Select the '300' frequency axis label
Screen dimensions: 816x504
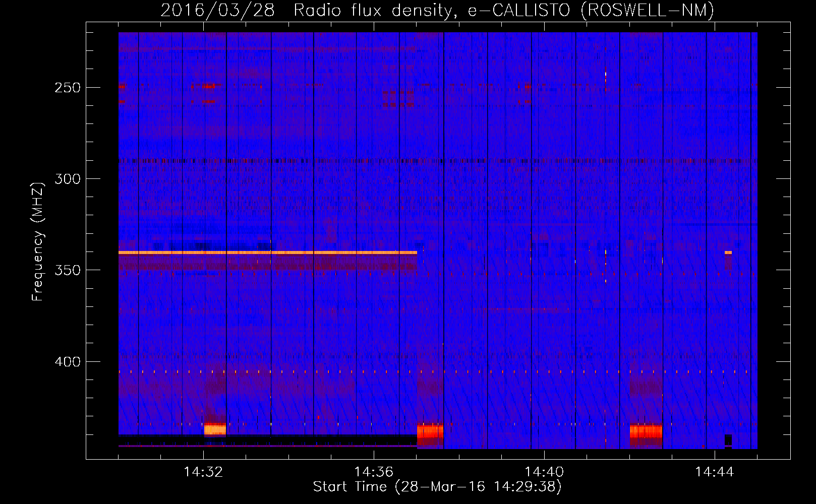click(x=67, y=179)
